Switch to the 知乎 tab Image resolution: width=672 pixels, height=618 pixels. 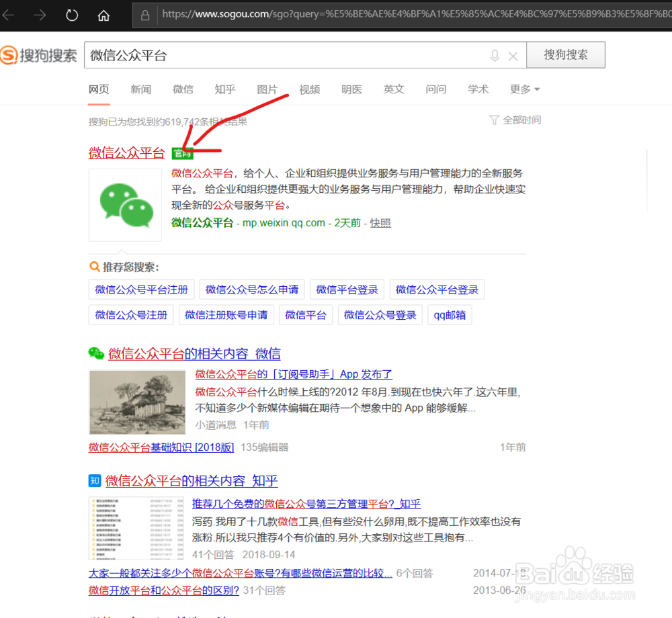pyautogui.click(x=225, y=89)
